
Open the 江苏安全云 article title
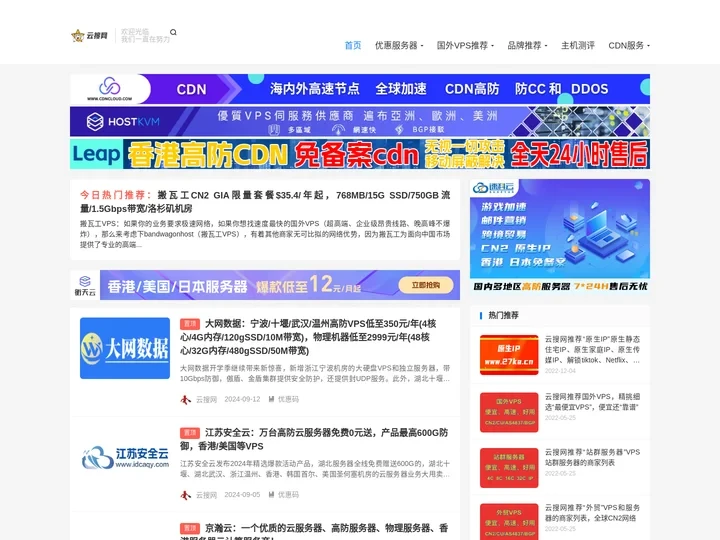(314, 439)
